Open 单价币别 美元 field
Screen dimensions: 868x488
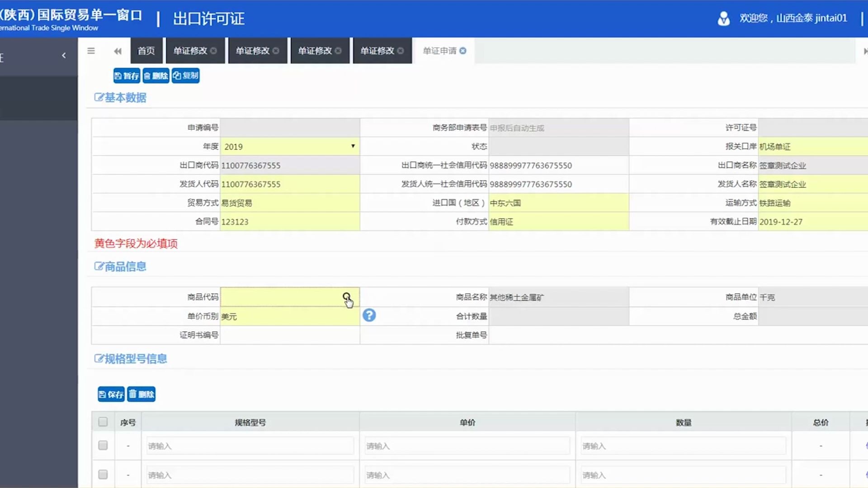click(x=290, y=316)
